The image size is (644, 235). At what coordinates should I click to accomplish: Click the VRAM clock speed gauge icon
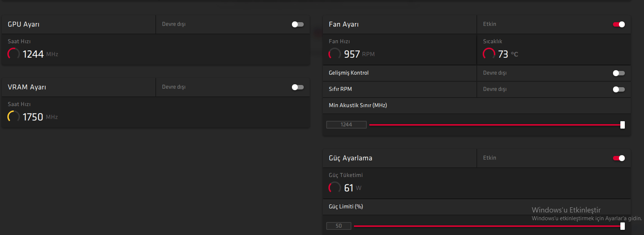(x=14, y=117)
